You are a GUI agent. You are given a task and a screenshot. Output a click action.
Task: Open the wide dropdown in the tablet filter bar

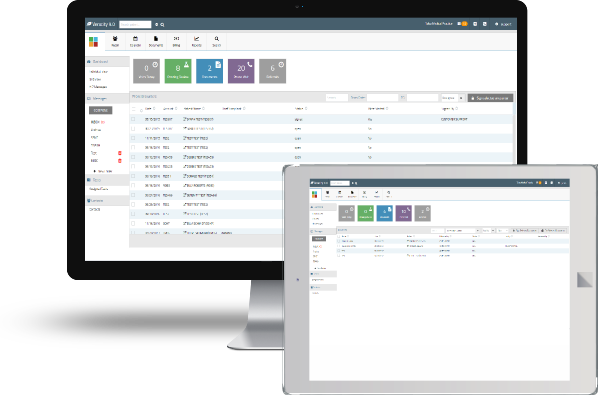point(462,230)
